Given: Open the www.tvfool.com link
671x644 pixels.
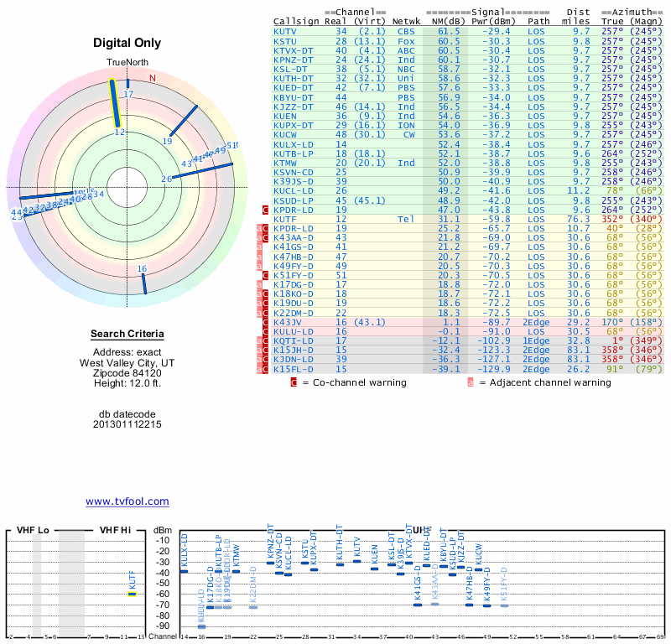Looking at the screenshot, I should [127, 501].
